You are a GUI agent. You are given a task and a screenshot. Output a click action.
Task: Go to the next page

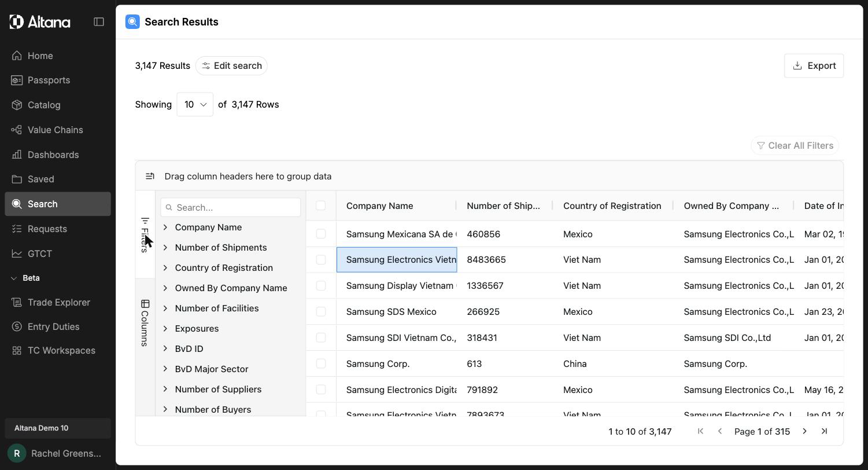tap(804, 431)
